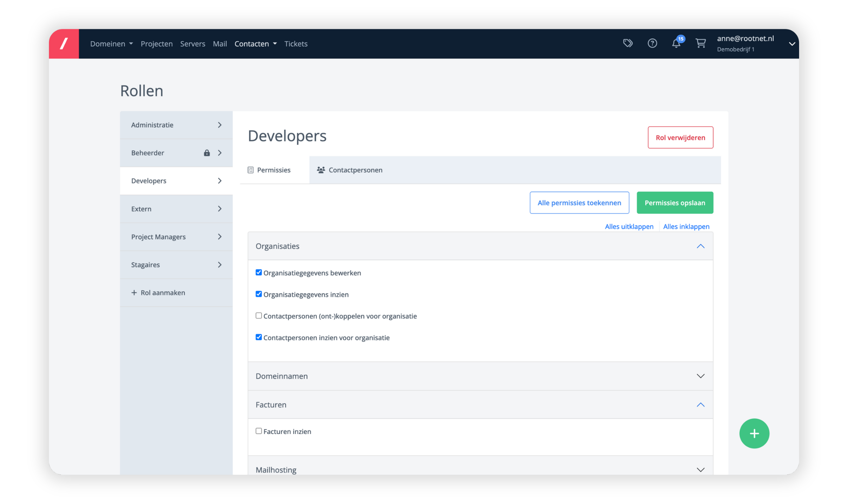Click the red slash logo
Image resolution: width=848 pixels, height=504 pixels.
coord(64,43)
